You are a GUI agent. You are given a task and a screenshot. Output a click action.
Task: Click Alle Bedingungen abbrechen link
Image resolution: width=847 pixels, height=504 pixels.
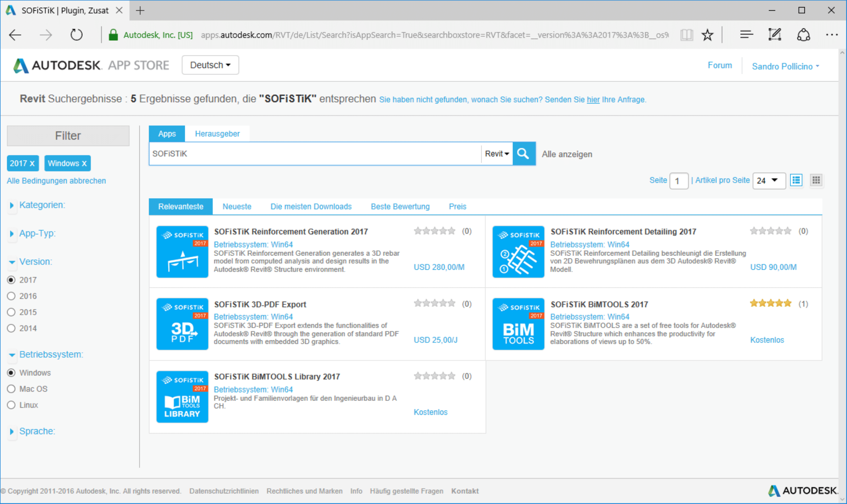56,181
